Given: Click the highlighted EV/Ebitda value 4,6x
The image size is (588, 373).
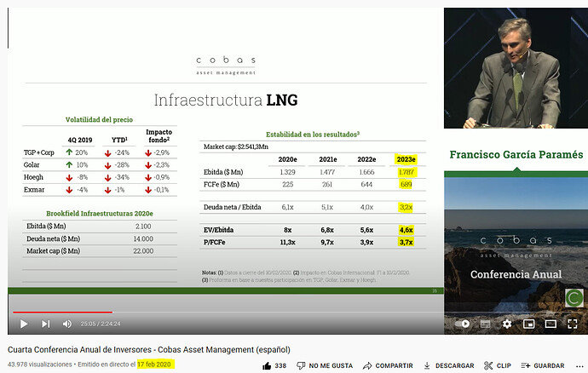Looking at the screenshot, I should point(406,230).
